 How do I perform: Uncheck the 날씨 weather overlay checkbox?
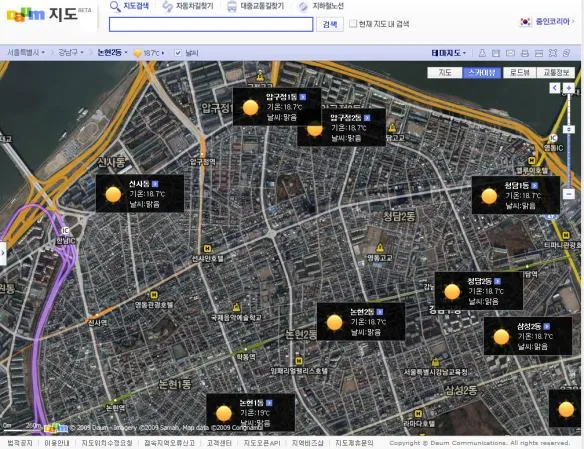(178, 52)
